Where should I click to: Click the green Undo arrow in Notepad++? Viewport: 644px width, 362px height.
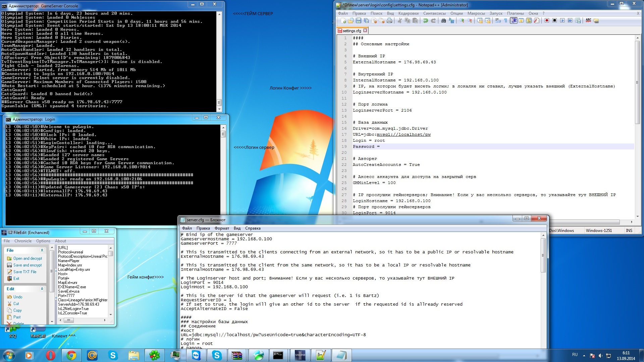[426, 20]
